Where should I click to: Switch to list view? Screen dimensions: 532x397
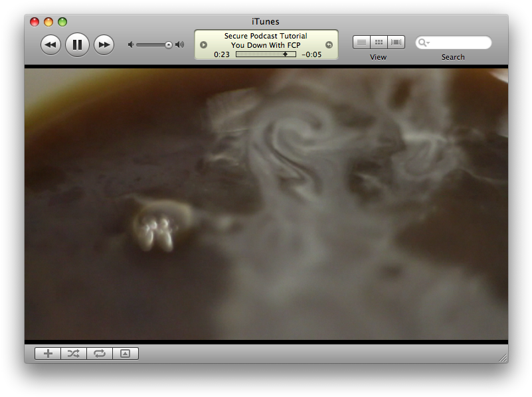pos(361,42)
